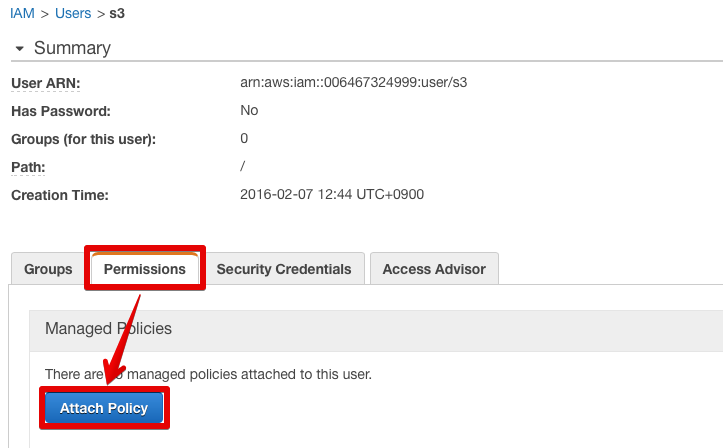Screen dimensions: 723x448
Task: Click the no managed policies message
Action: click(x=208, y=374)
